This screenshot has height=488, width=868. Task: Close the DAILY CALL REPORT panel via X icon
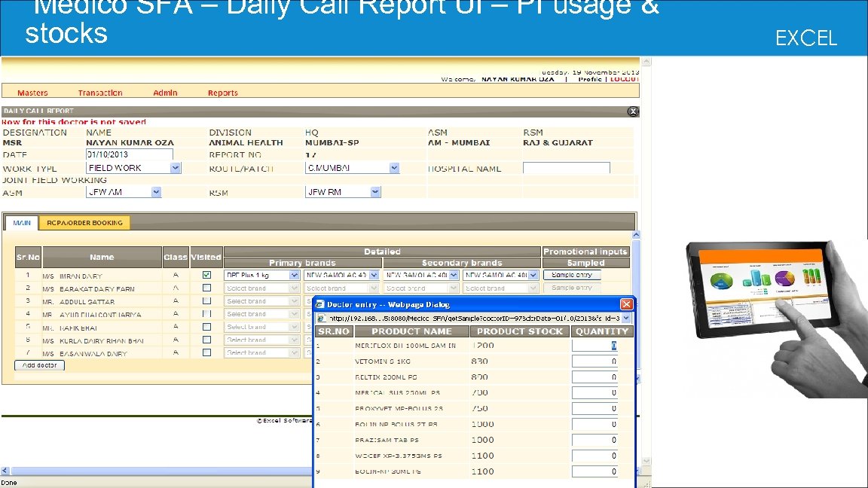tap(632, 111)
